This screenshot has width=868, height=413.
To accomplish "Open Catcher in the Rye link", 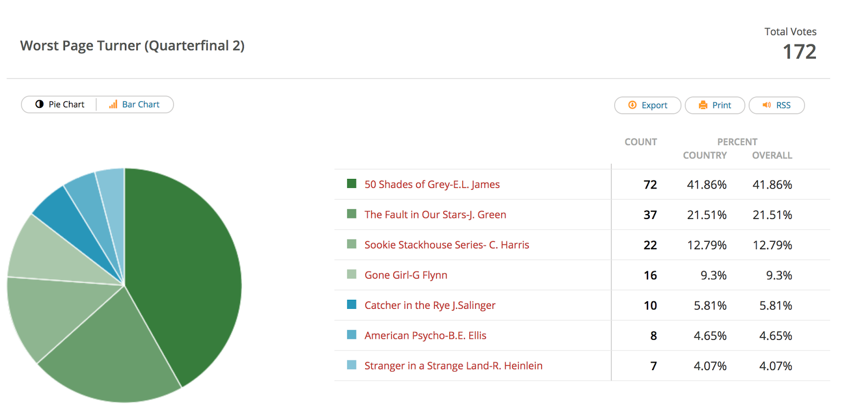I will pos(430,305).
